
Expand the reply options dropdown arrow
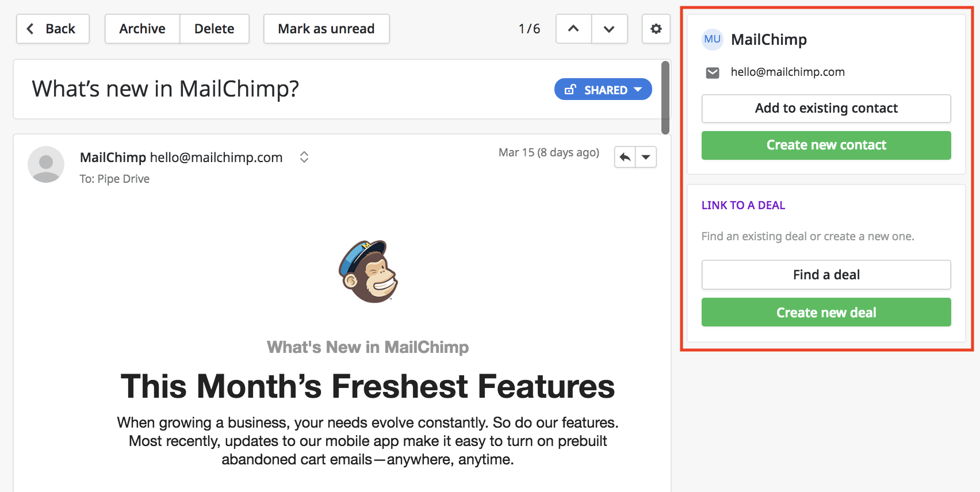coord(646,157)
